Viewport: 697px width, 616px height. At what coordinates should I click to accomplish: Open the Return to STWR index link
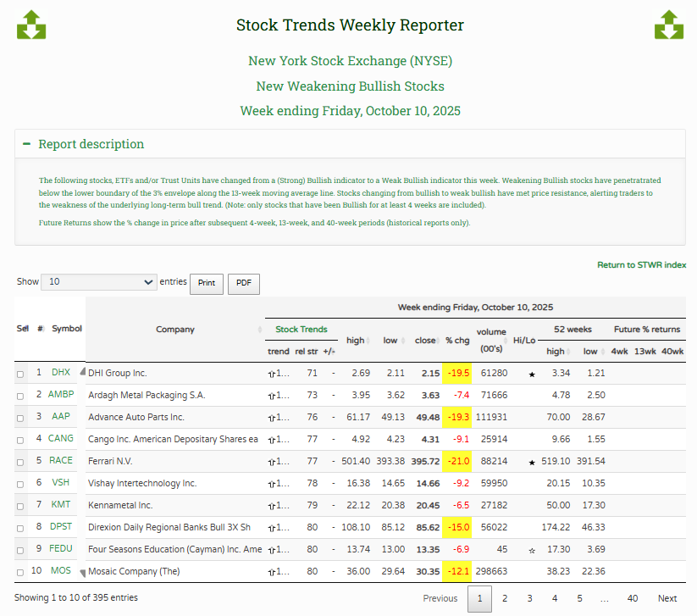point(641,265)
